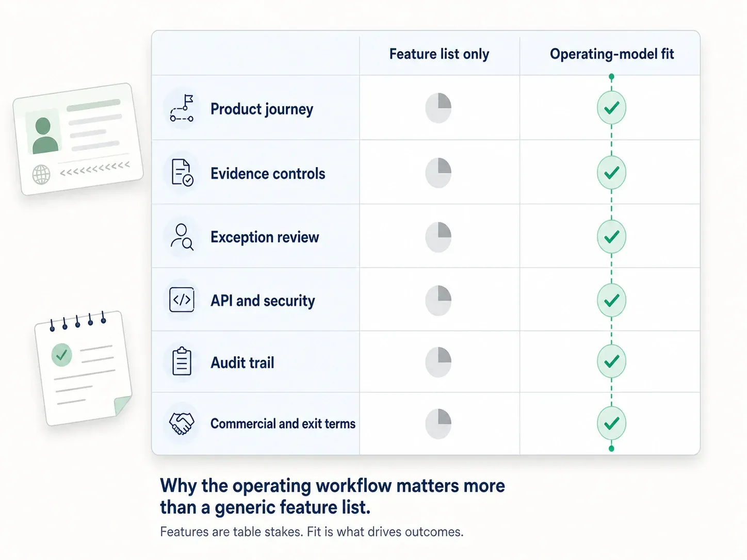Click the Evidence controls document icon

182,172
